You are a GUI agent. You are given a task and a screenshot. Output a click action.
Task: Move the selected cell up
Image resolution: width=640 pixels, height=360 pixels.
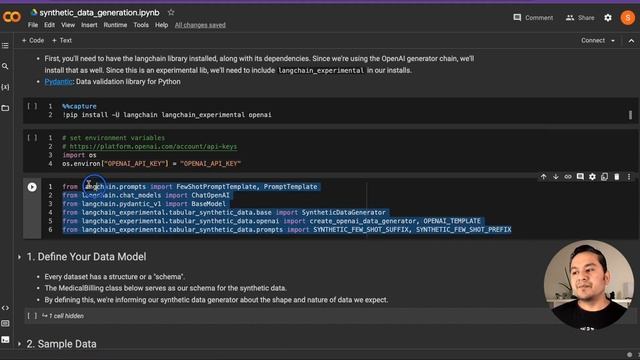[543, 177]
